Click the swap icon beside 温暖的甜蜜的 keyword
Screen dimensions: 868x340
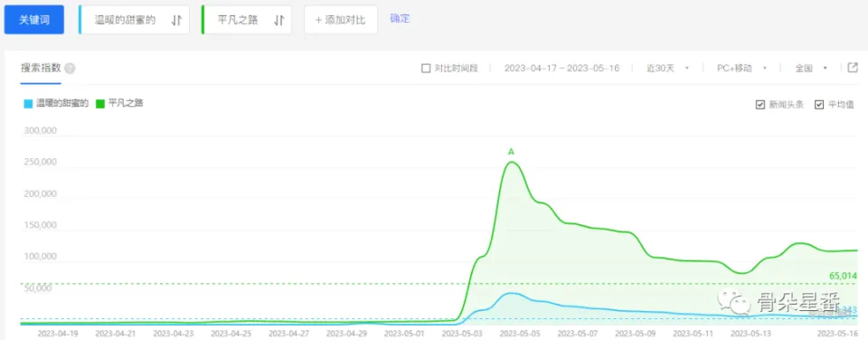(x=176, y=21)
